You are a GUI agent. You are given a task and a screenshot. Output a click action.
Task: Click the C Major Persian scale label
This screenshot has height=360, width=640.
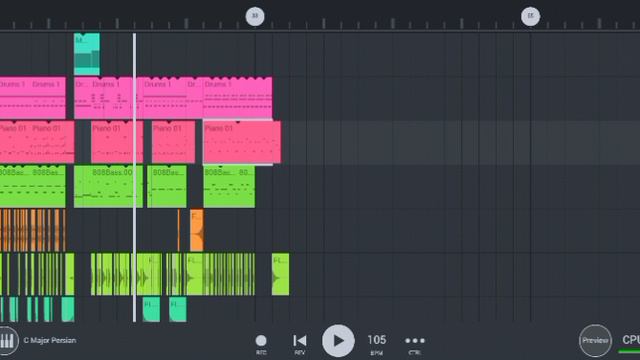click(50, 340)
